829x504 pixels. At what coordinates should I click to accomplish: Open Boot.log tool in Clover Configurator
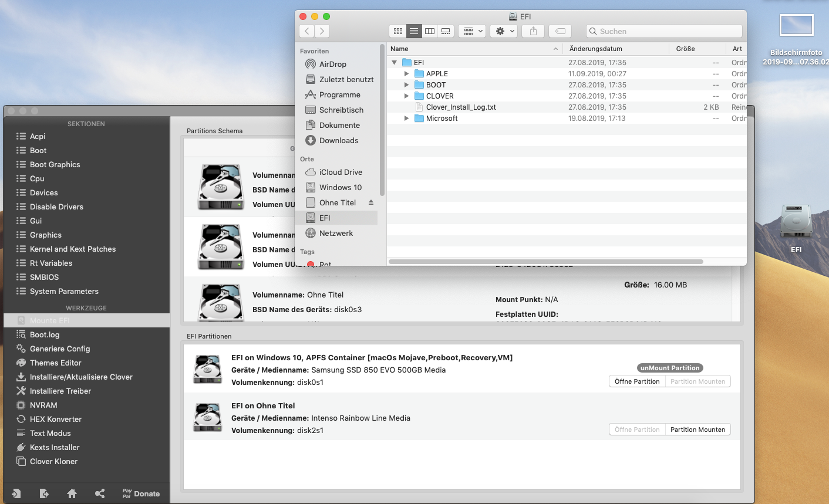[45, 334]
